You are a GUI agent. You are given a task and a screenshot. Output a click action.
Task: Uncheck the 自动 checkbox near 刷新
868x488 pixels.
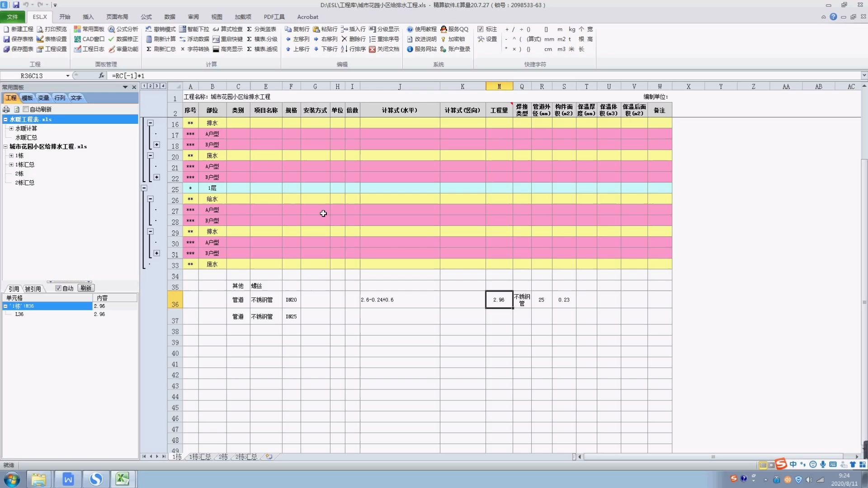tap(58, 288)
